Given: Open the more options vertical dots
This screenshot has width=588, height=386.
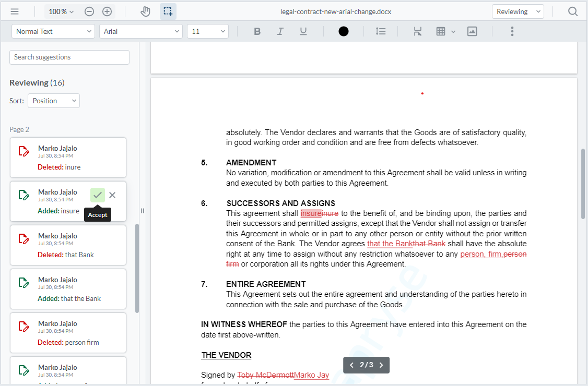Looking at the screenshot, I should click(512, 31).
